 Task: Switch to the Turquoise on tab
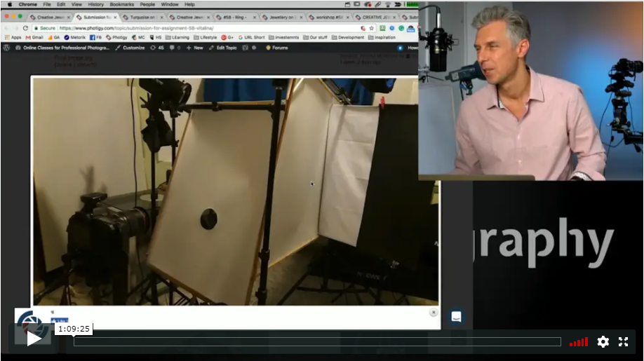pyautogui.click(x=142, y=18)
